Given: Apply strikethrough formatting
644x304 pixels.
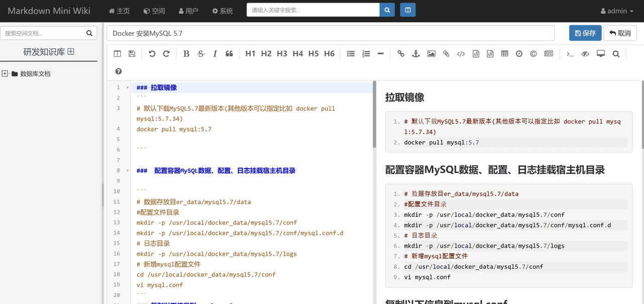Looking at the screenshot, I should tap(201, 54).
